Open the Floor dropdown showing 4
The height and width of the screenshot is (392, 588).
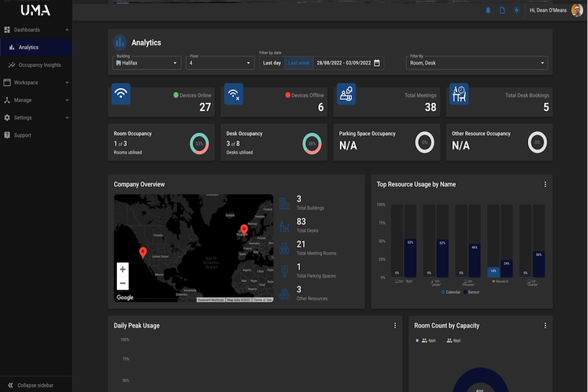220,63
